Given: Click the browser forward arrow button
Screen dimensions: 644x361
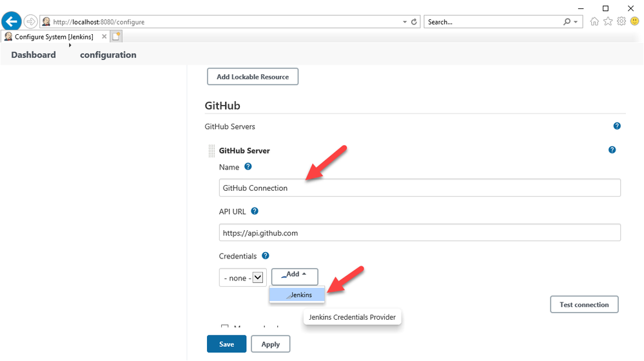Looking at the screenshot, I should (x=31, y=21).
